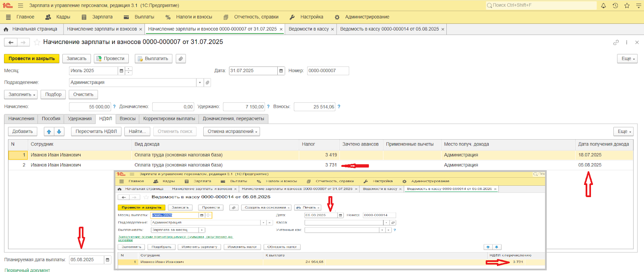Click Первичный документ link
Screen dimensions: 644x272
[27, 270]
